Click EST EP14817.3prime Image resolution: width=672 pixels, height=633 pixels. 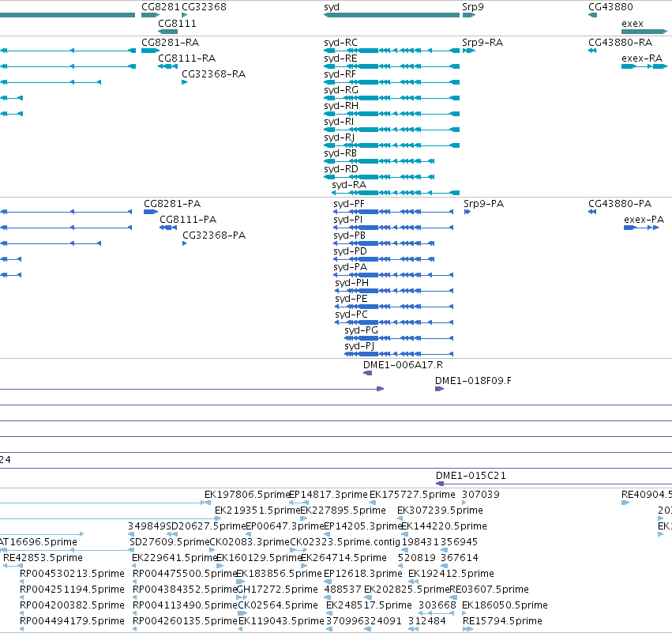click(x=328, y=495)
